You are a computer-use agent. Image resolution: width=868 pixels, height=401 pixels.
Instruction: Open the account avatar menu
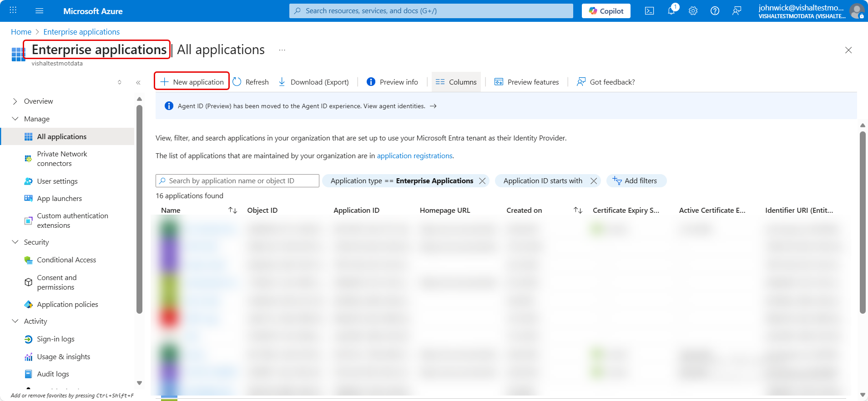pyautogui.click(x=857, y=11)
